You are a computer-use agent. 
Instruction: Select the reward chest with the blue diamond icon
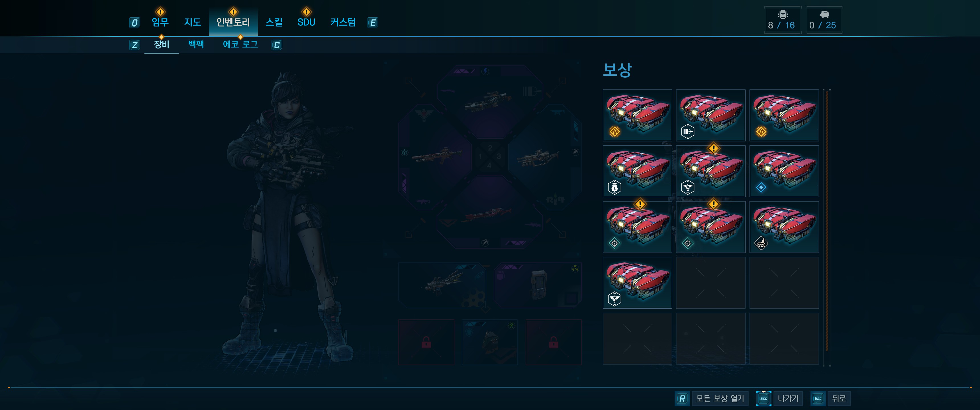point(784,171)
